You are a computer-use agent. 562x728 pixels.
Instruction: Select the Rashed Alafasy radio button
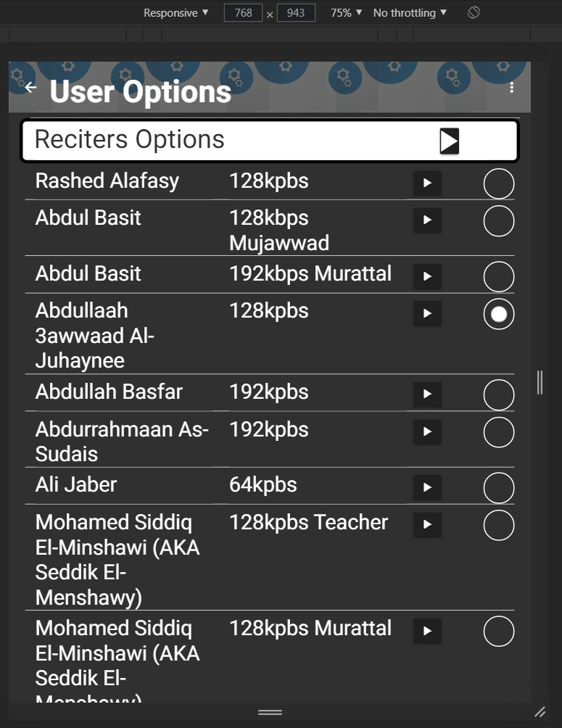499,184
